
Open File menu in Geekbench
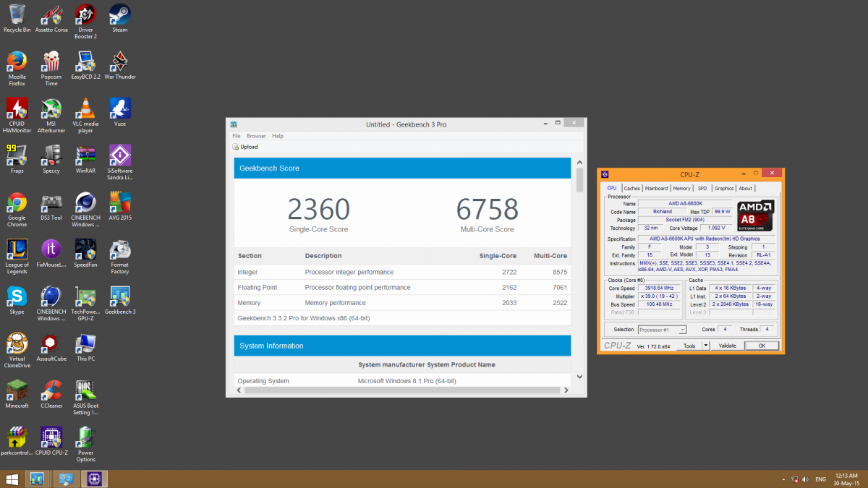[237, 136]
